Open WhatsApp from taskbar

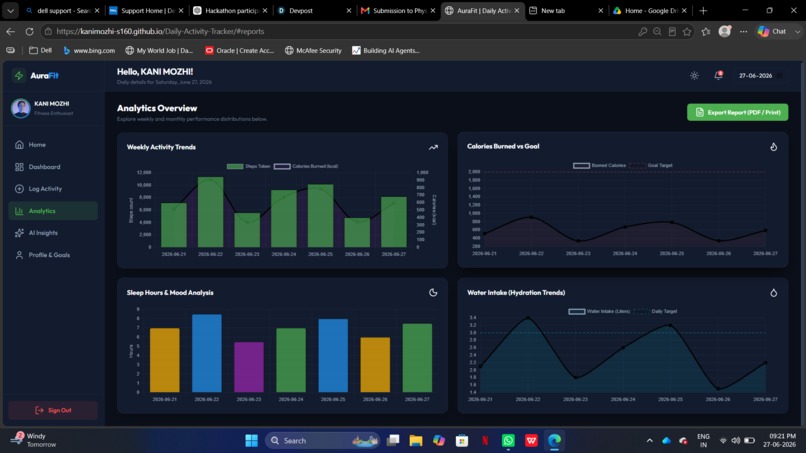(508, 441)
